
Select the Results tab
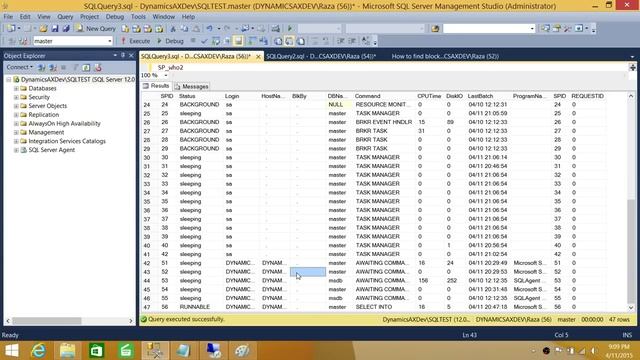point(156,86)
